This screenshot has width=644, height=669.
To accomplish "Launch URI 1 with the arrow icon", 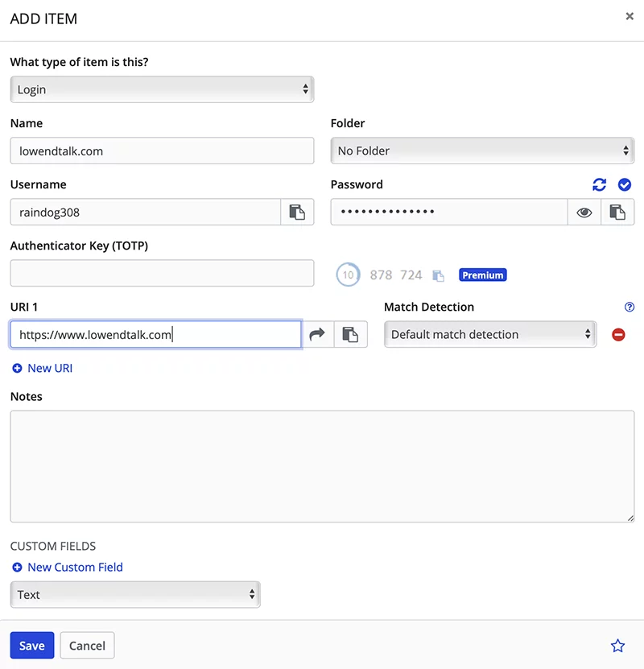I will [x=317, y=335].
